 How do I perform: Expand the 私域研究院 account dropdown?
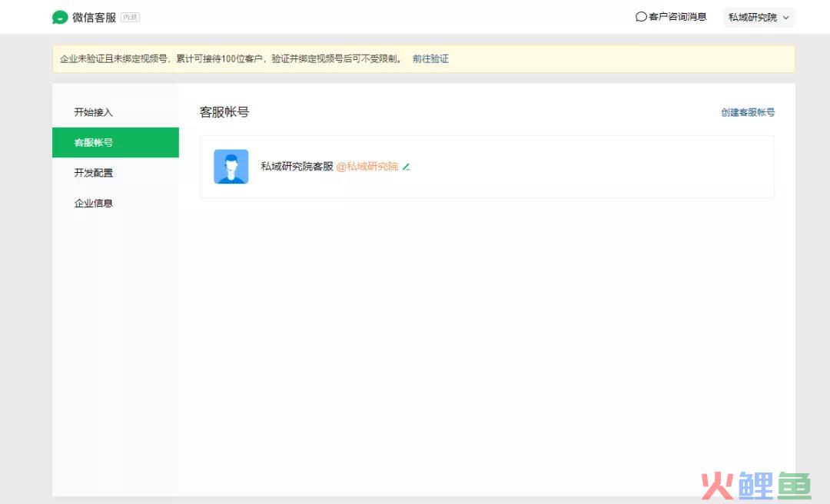(759, 18)
